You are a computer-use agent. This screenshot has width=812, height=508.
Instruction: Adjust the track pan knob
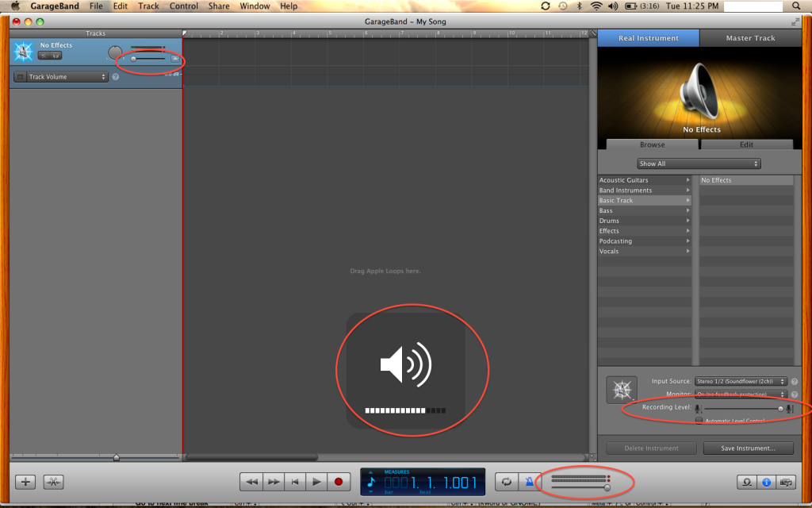(115, 52)
